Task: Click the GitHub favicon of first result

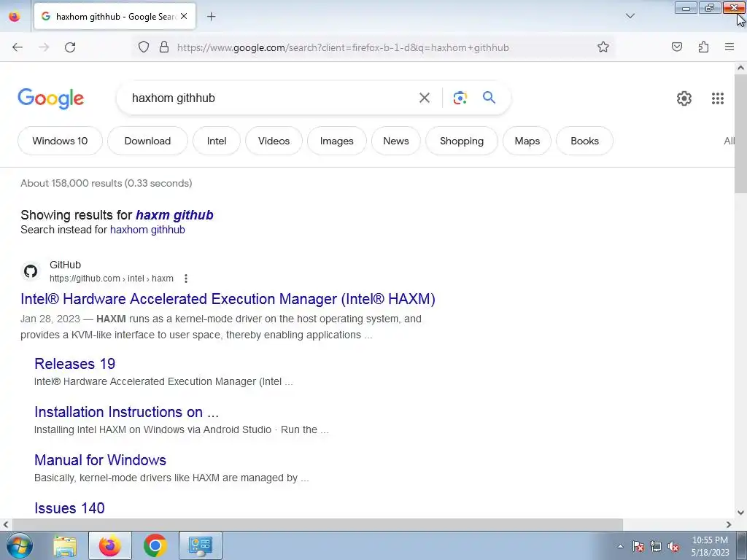Action: [31, 271]
